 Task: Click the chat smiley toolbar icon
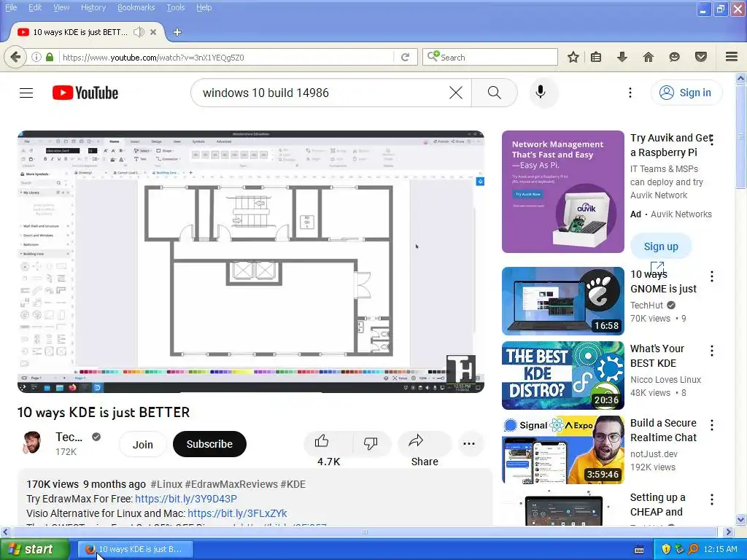click(x=674, y=57)
